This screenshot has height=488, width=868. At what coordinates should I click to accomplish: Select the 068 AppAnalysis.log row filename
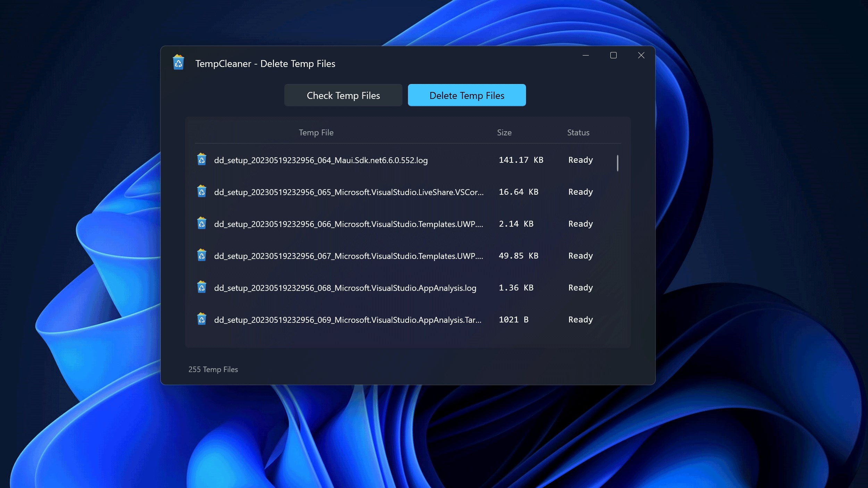point(345,288)
